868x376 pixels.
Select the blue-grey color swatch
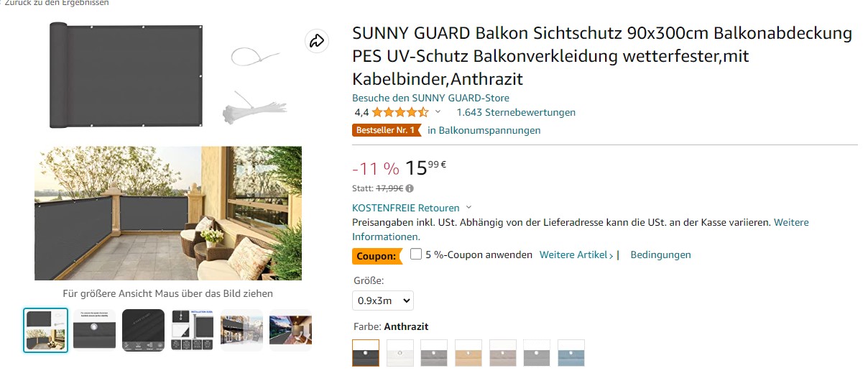pos(571,353)
